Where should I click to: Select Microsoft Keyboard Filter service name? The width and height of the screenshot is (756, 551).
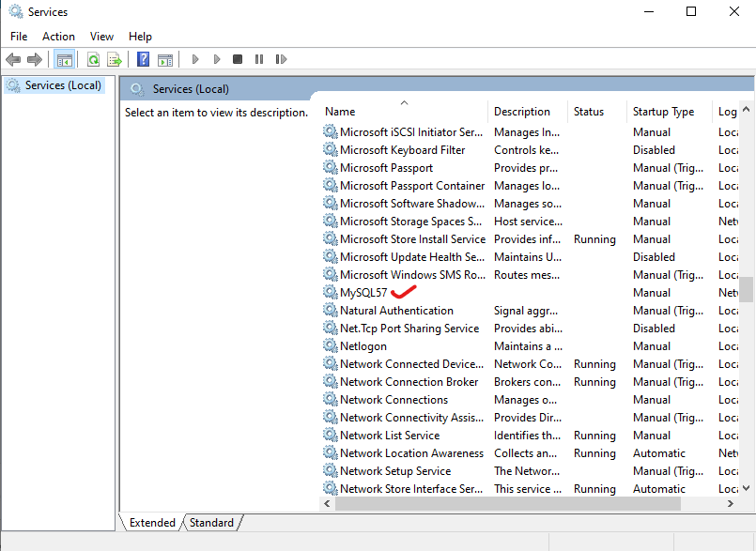pyautogui.click(x=403, y=150)
